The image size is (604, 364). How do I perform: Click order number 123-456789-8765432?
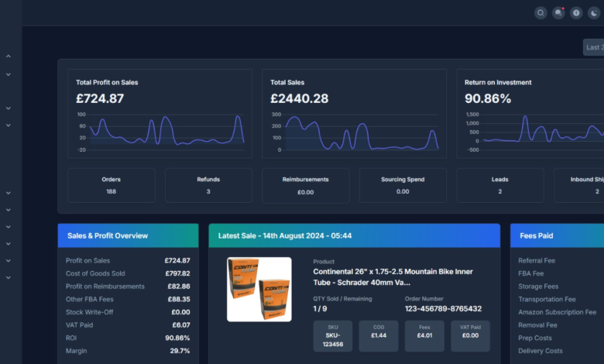click(443, 309)
